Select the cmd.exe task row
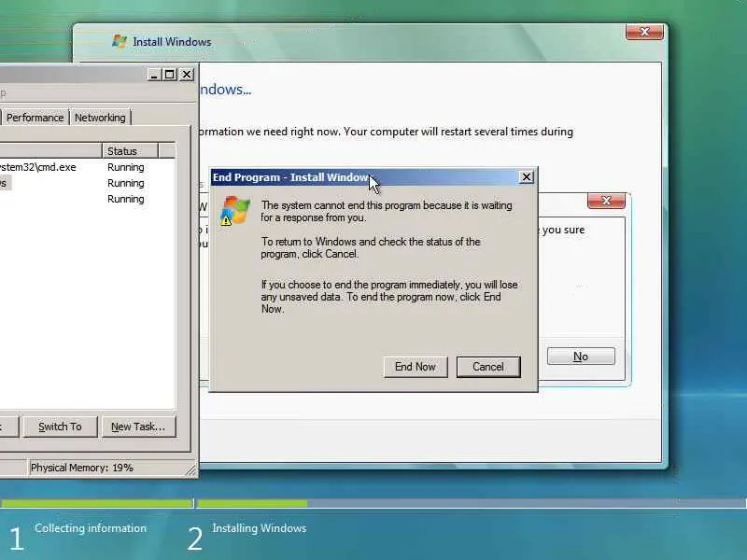The width and height of the screenshot is (747, 560). click(x=87, y=167)
